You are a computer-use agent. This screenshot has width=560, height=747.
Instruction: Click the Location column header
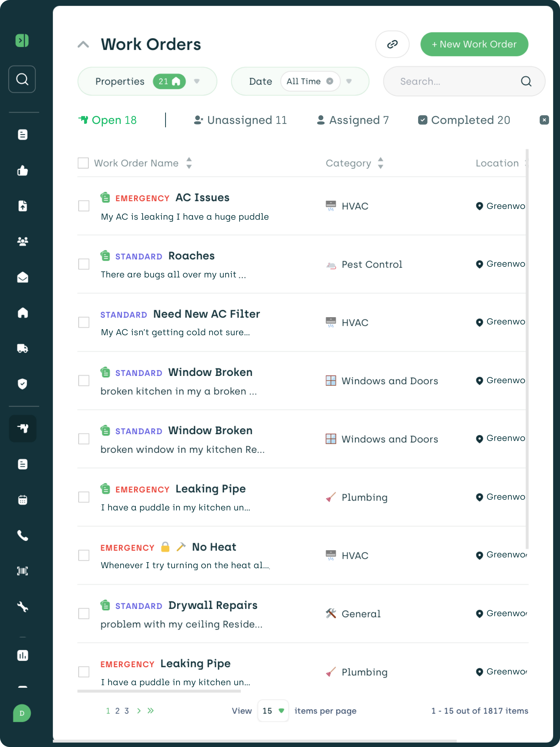click(497, 163)
